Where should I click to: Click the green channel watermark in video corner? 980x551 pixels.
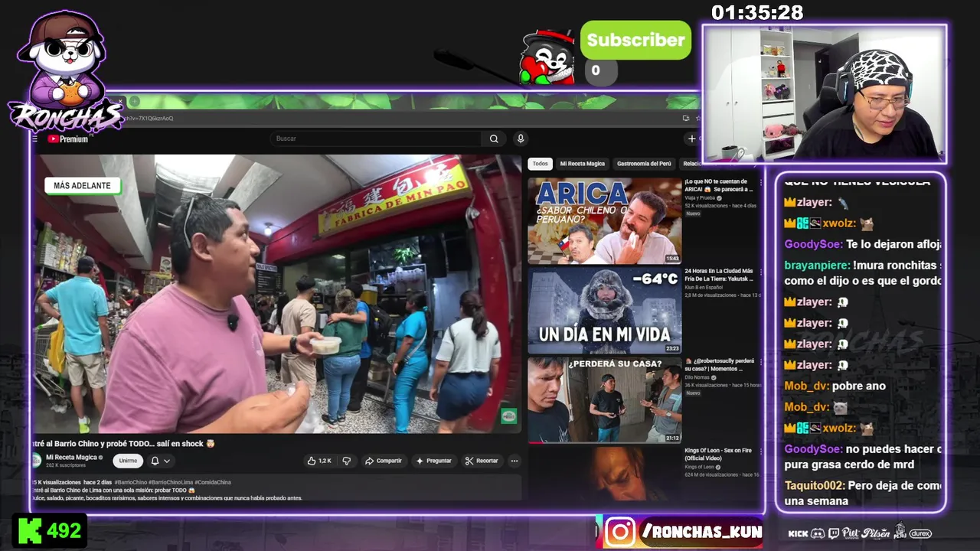click(508, 416)
